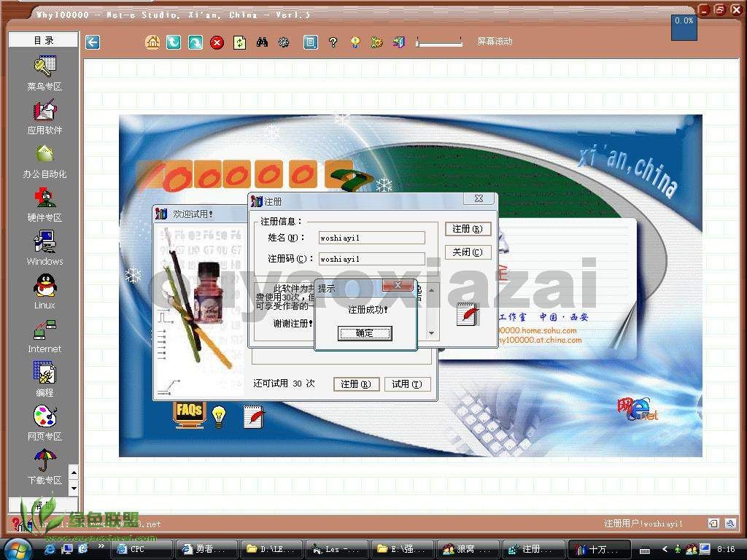Open the Linux penguin category
Screen dimensions: 747x560
(44, 292)
